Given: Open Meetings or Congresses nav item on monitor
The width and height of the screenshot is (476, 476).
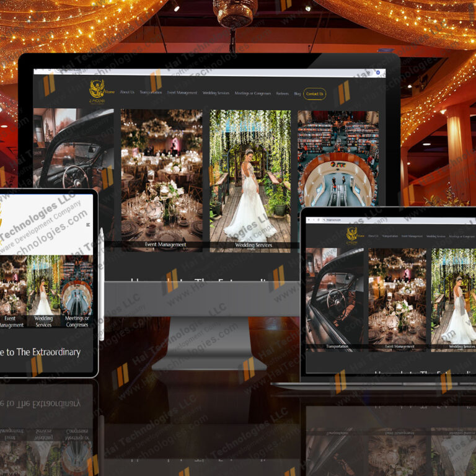Looking at the screenshot, I should (x=253, y=94).
